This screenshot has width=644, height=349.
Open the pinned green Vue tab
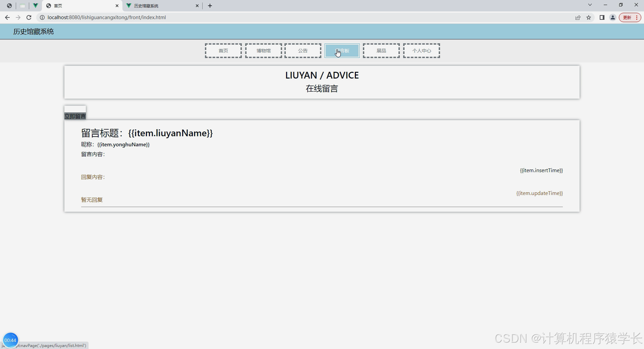[35, 6]
